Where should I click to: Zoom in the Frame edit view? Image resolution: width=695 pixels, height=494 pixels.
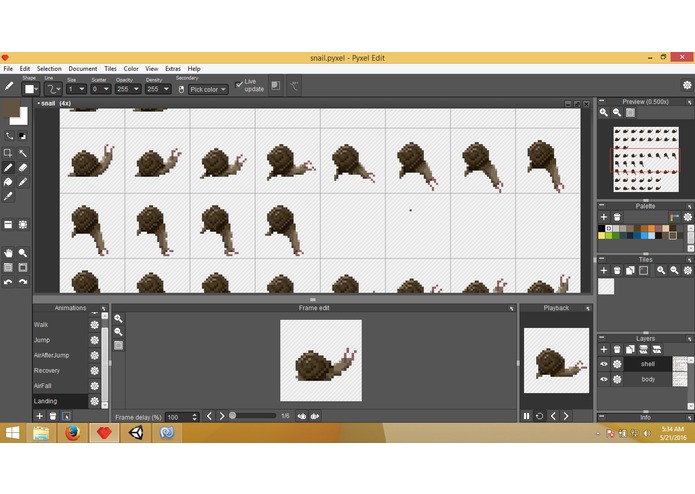(x=118, y=319)
